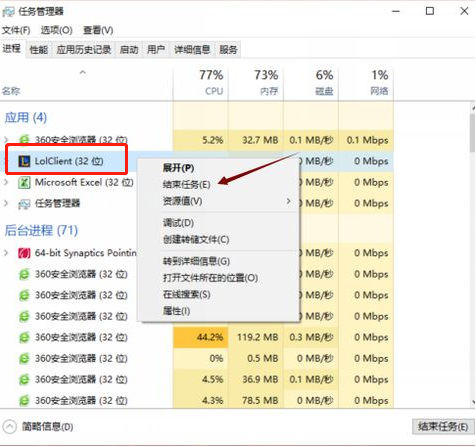Click the LolClient app icon
This screenshot has width=476, height=447.
click(x=24, y=161)
